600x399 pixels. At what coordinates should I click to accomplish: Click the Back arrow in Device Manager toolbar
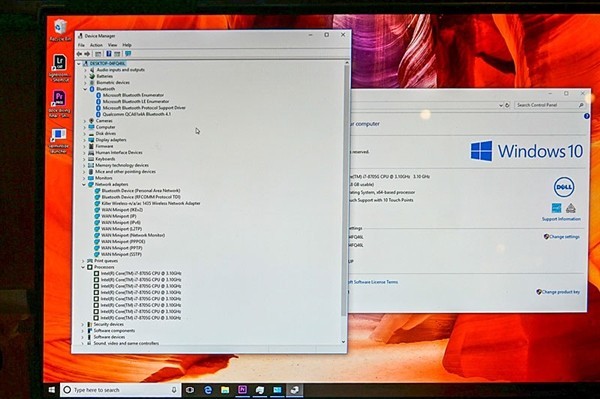click(x=80, y=54)
